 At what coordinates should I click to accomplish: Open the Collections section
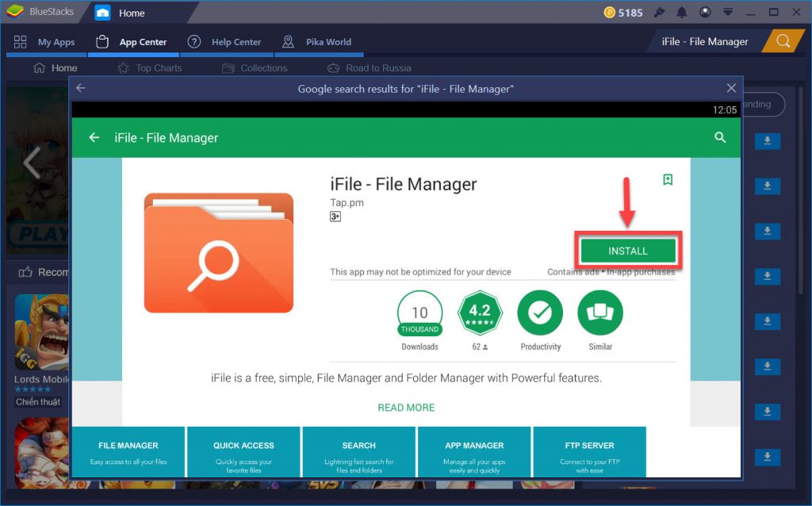pyautogui.click(x=255, y=68)
